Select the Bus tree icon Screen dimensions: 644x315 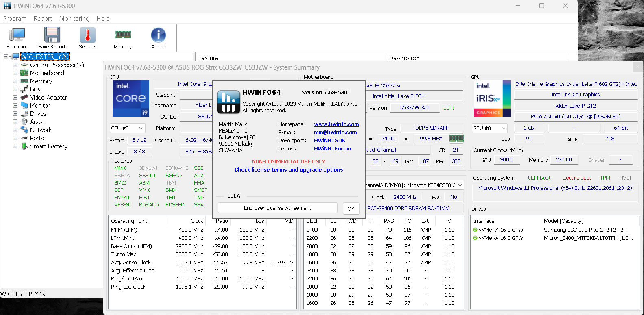tap(24, 89)
